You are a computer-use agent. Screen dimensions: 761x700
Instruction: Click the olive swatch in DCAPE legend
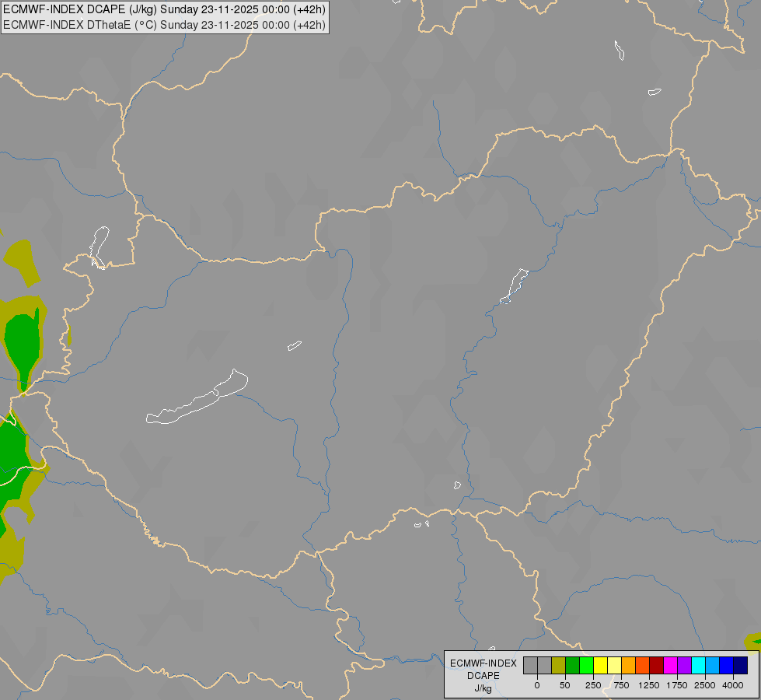tap(558, 666)
